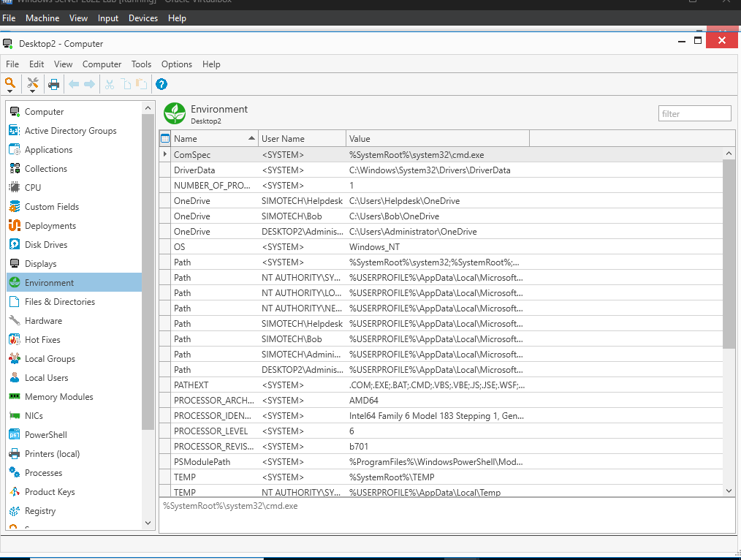Click the Product Keys sidebar icon

point(15,491)
